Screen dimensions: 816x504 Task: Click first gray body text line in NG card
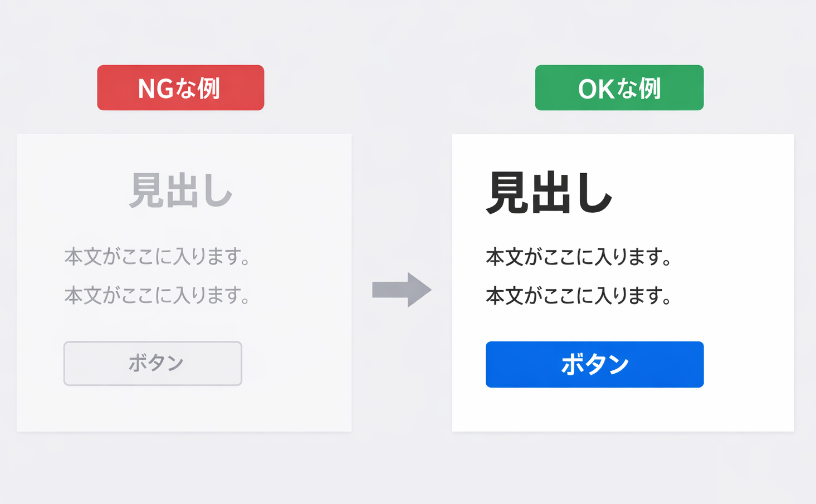click(x=157, y=257)
